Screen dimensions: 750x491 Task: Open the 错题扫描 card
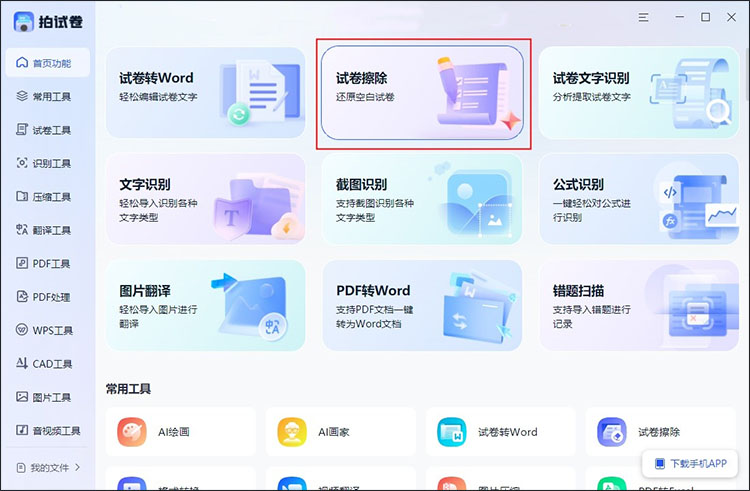click(x=638, y=307)
